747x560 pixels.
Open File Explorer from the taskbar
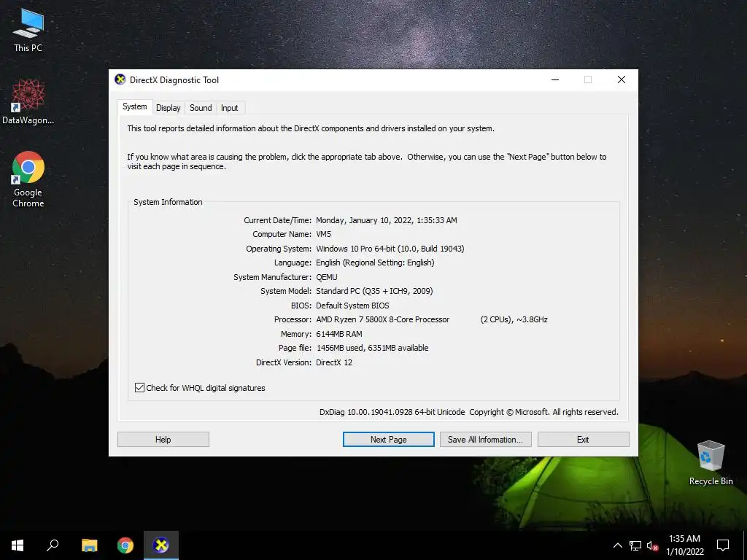[89, 545]
